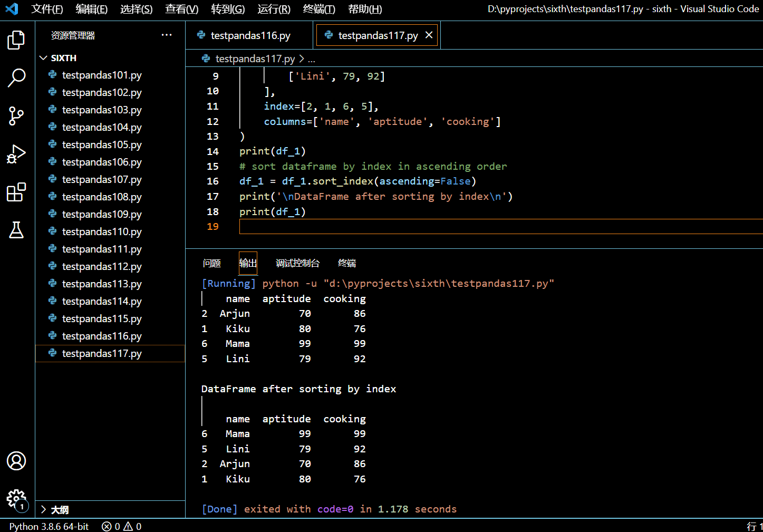Open the 转到(G) menu

(228, 9)
